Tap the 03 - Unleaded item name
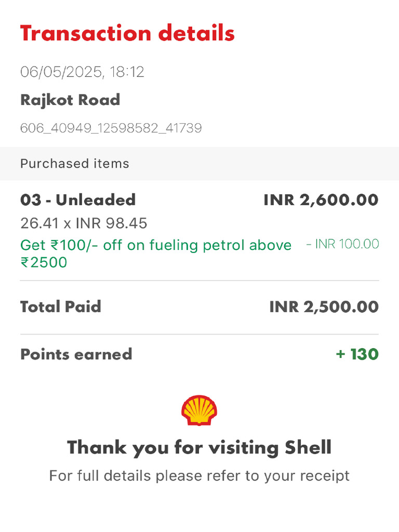Screen dimensions: 399x532 click(x=78, y=200)
